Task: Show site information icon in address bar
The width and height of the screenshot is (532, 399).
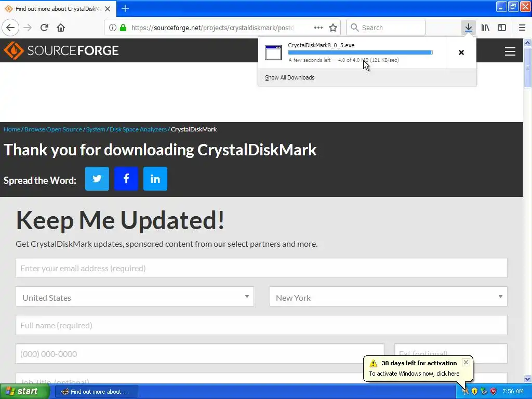Action: 112,28
